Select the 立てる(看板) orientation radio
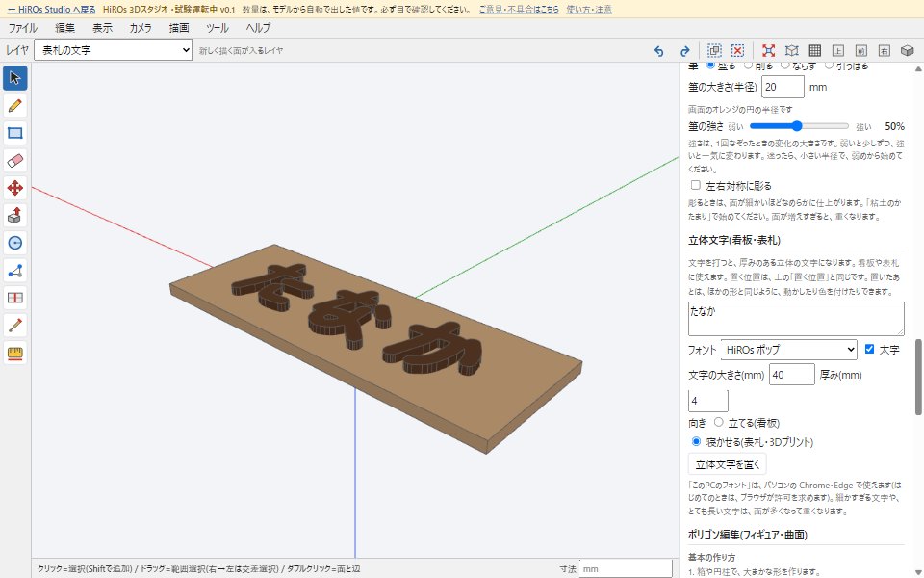Screen dimensions: 924x578 point(718,422)
